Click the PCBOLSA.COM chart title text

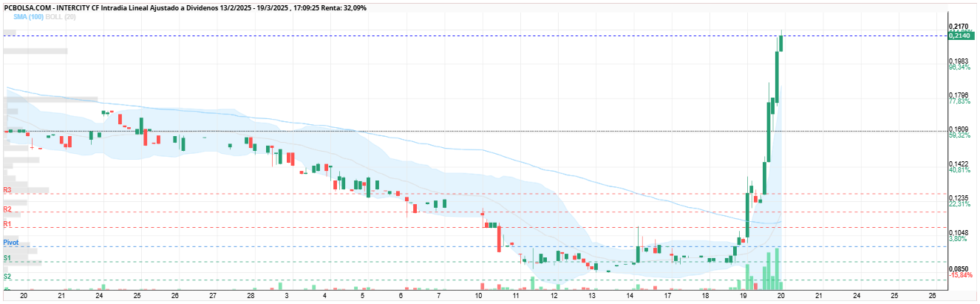coord(28,6)
